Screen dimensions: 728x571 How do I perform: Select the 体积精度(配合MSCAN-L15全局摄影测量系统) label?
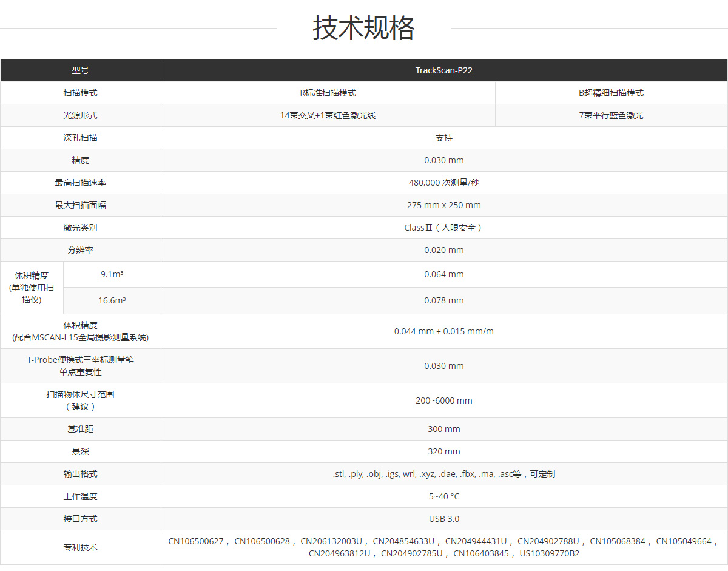click(80, 331)
